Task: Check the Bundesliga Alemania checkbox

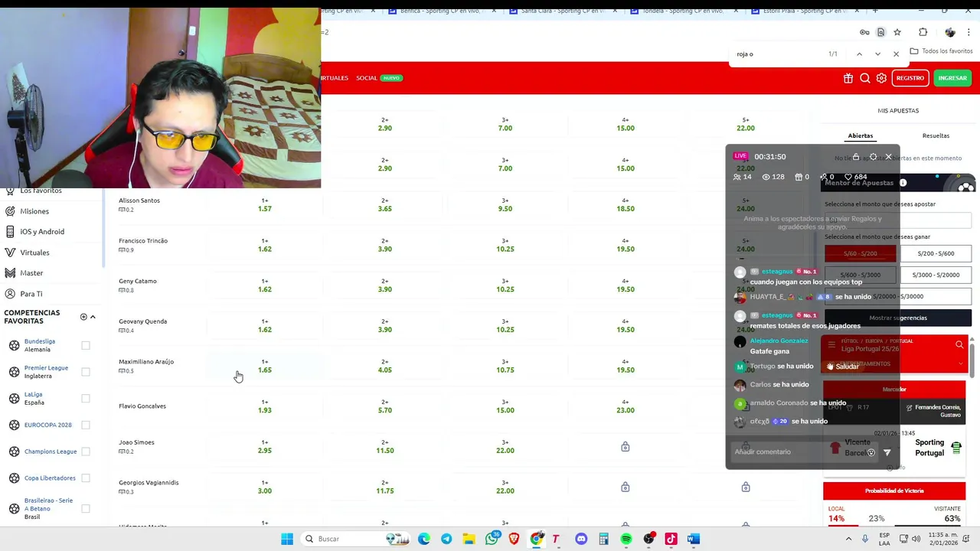Action: click(86, 345)
